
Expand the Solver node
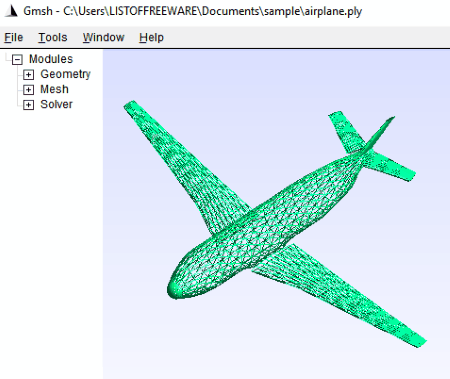(x=29, y=105)
